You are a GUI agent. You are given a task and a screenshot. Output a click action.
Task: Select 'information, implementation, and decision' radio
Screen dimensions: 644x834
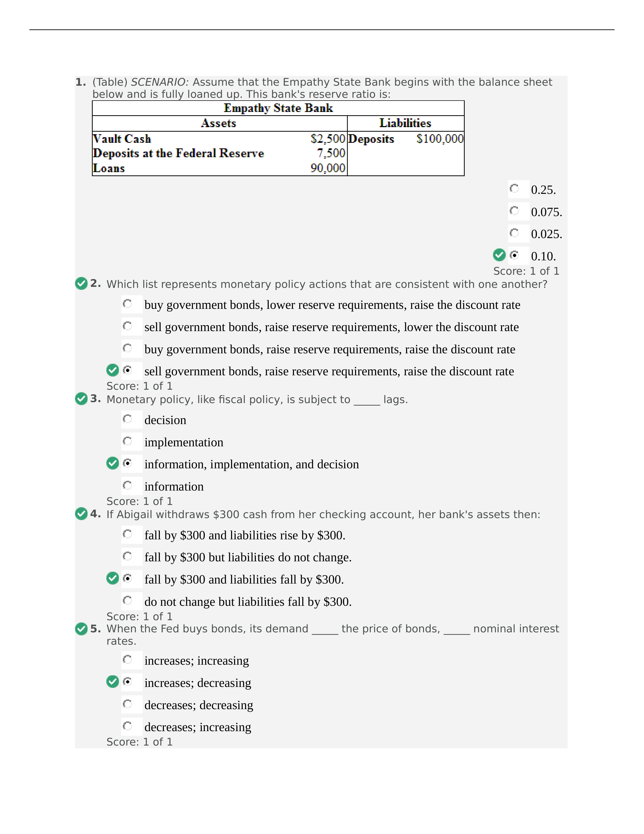coord(128,464)
